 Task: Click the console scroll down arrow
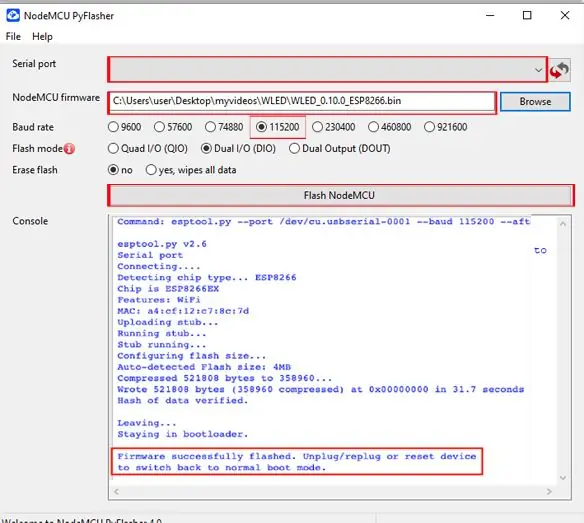[563, 478]
